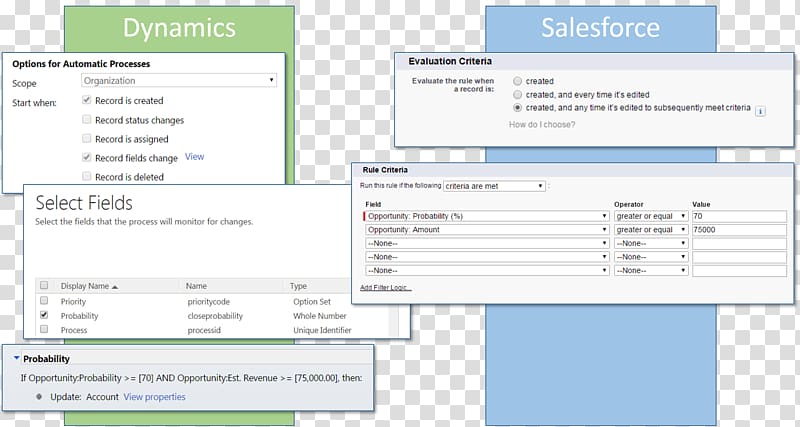The width and height of the screenshot is (800, 427).
Task: Choose 'created, and every time it's edited'
Action: tap(517, 94)
